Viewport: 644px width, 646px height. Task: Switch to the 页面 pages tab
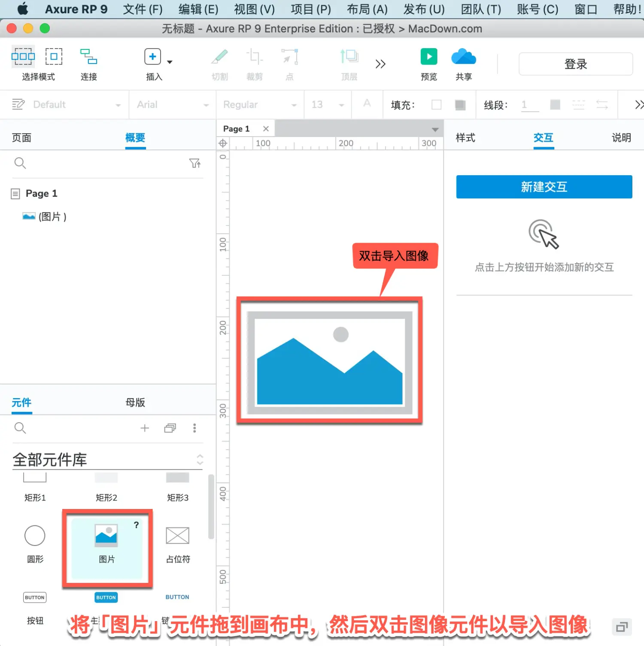point(21,138)
